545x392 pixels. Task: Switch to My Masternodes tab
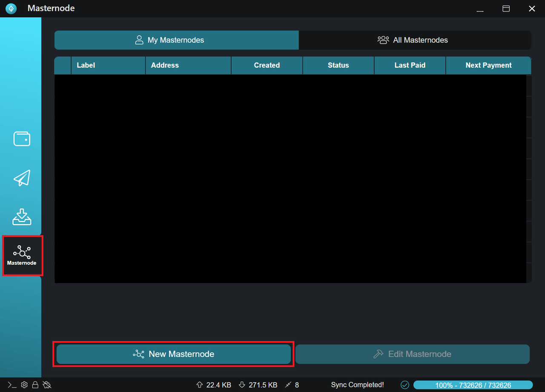tap(176, 40)
